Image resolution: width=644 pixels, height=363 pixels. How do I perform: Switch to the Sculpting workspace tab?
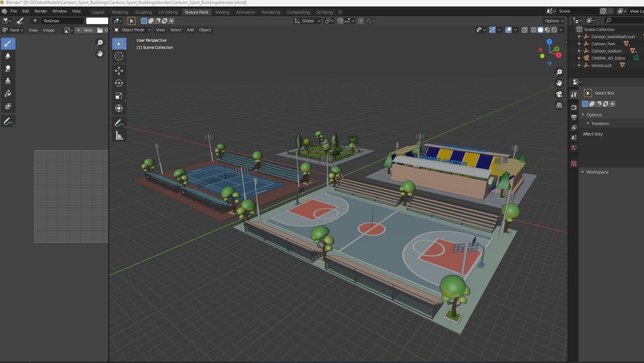pyautogui.click(x=143, y=12)
